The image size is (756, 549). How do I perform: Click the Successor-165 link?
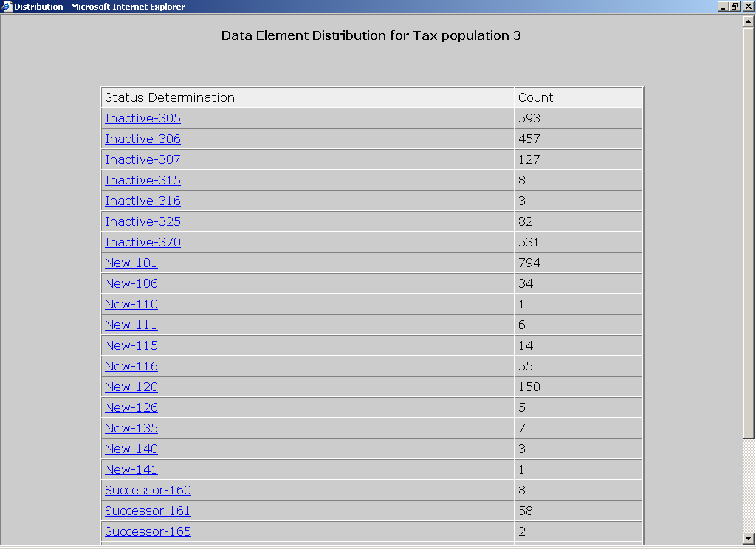[148, 531]
